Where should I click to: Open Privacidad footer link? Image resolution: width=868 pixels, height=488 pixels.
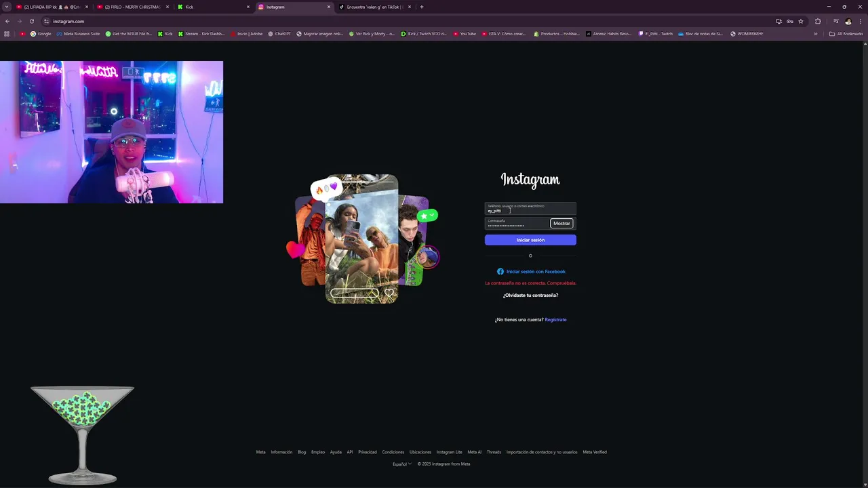pos(368,452)
